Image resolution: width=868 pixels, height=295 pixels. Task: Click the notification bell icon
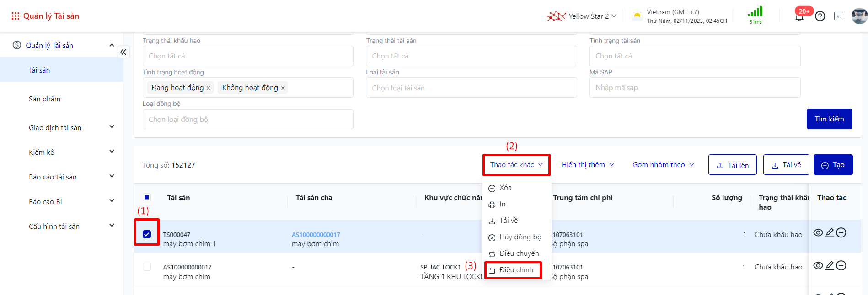click(x=799, y=17)
